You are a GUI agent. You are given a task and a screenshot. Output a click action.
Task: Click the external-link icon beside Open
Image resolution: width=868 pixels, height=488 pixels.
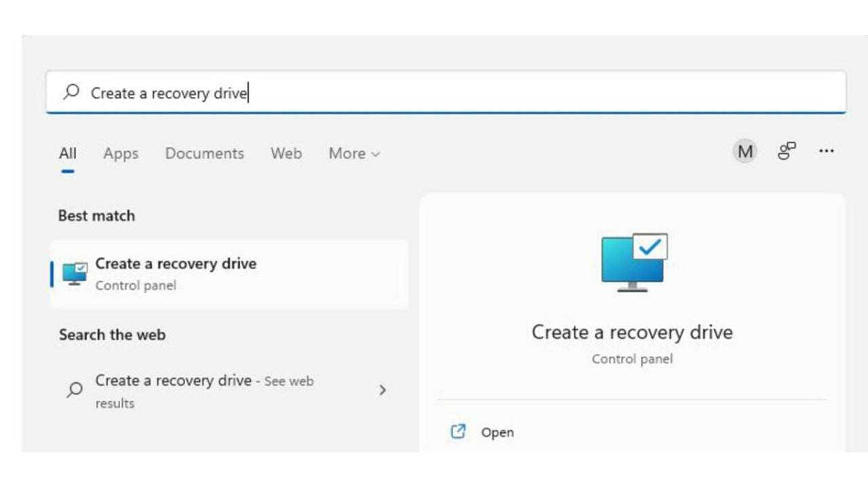coord(458,432)
